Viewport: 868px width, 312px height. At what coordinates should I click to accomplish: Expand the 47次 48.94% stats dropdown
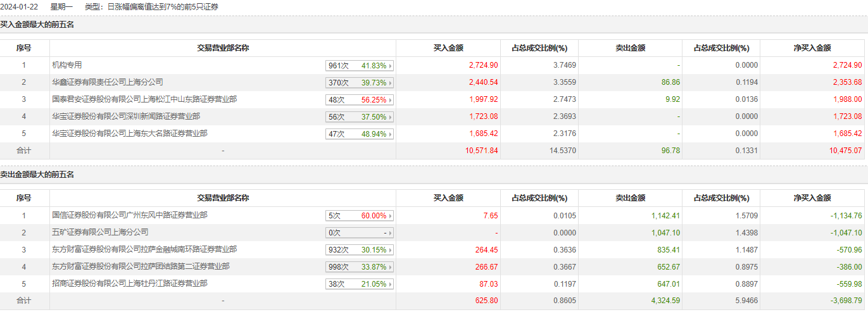(360, 134)
